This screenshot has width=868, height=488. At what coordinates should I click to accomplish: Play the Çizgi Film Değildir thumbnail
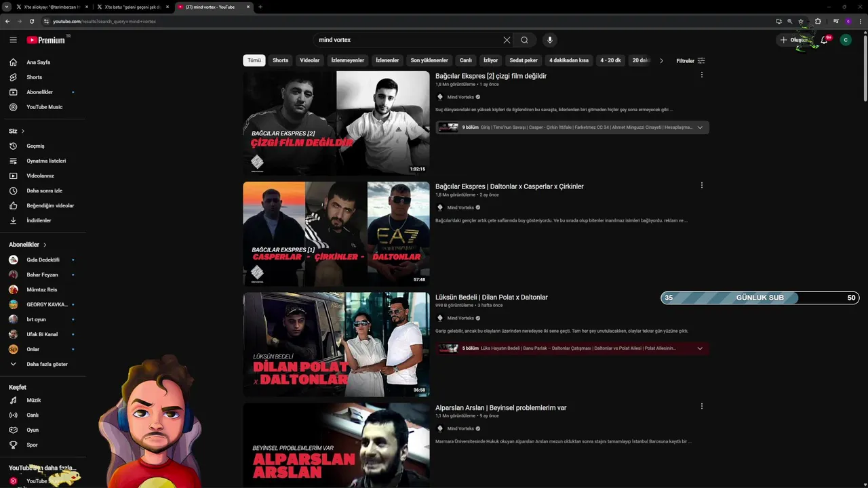[x=336, y=123]
